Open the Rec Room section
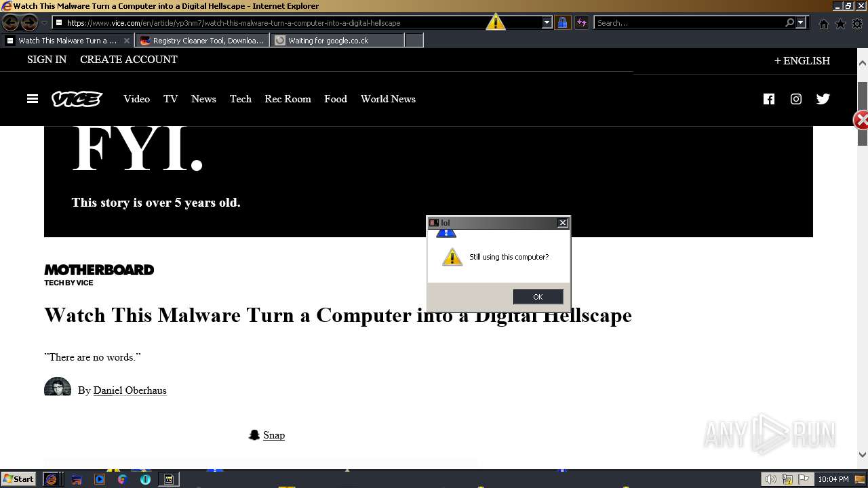The width and height of the screenshot is (868, 488). (288, 99)
